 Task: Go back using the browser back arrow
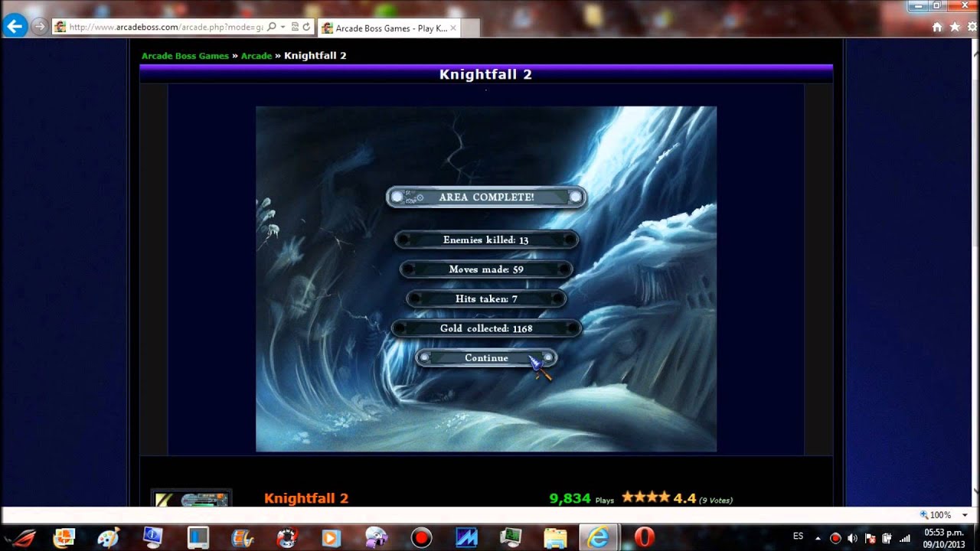pyautogui.click(x=15, y=27)
